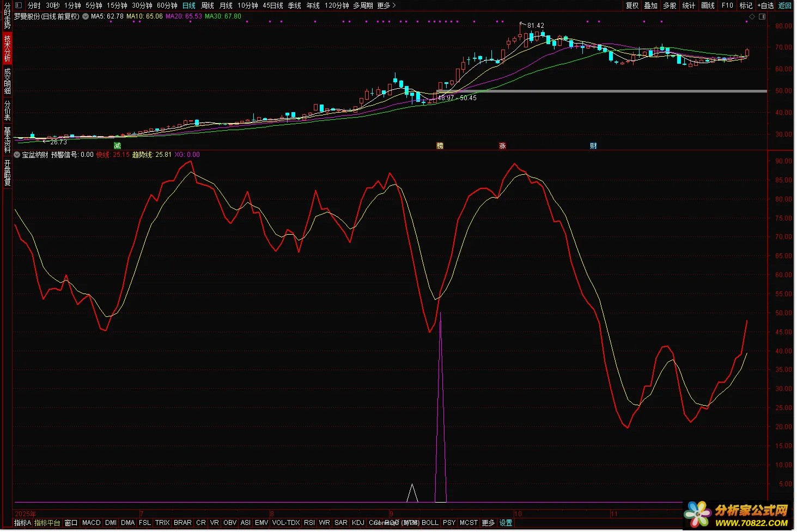Open 画线 drawing tools
Image resolution: width=797 pixels, height=532 pixels.
tap(708, 5)
